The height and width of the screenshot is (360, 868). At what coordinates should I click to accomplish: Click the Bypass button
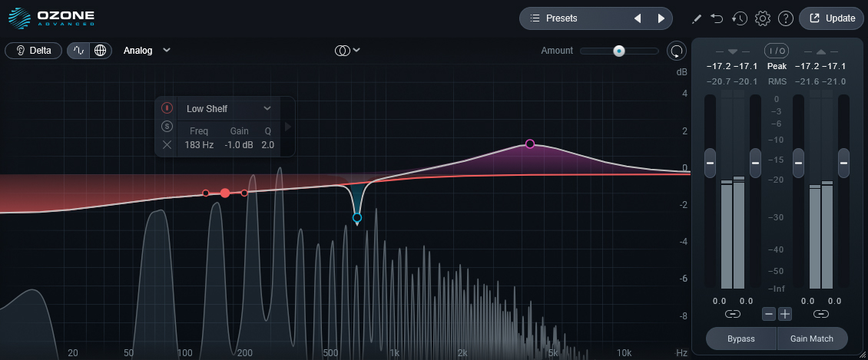pos(740,339)
